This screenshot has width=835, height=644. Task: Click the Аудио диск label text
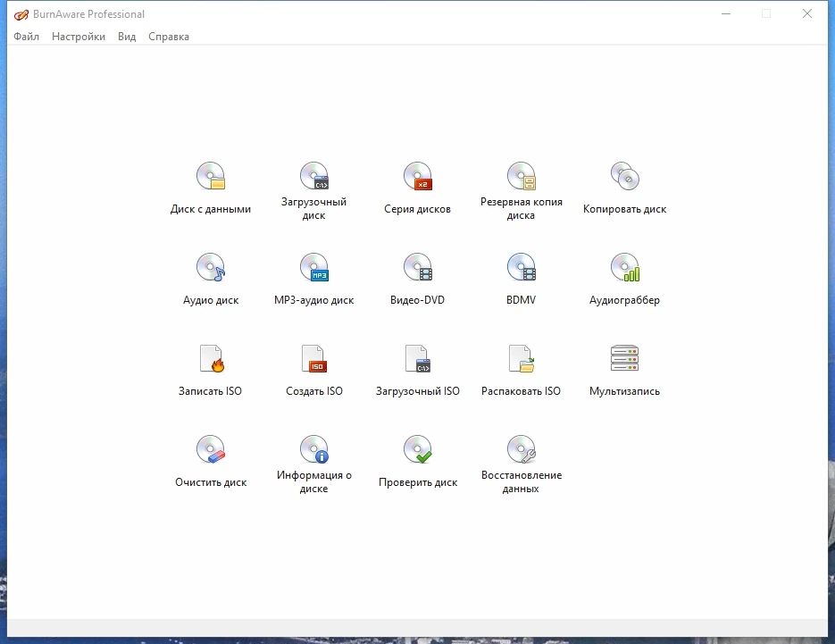pyautogui.click(x=211, y=300)
